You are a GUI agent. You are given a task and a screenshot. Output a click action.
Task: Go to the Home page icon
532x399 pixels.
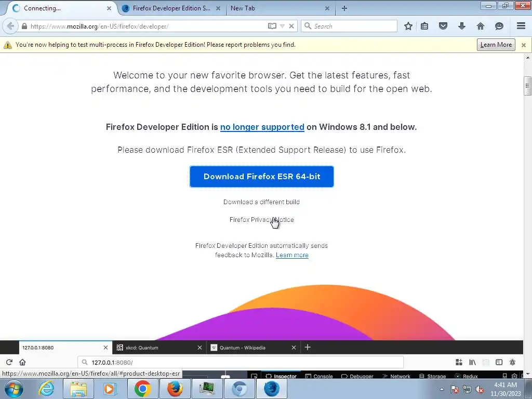click(x=481, y=26)
